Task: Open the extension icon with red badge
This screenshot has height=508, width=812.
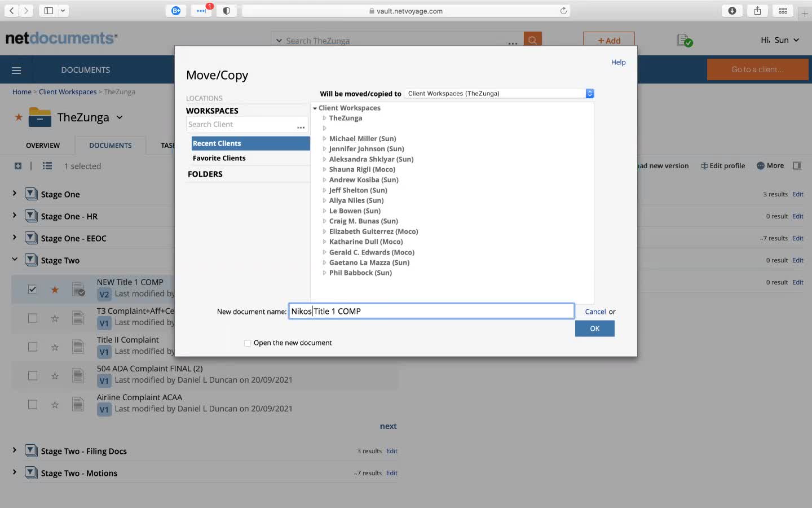Action: 201,11
